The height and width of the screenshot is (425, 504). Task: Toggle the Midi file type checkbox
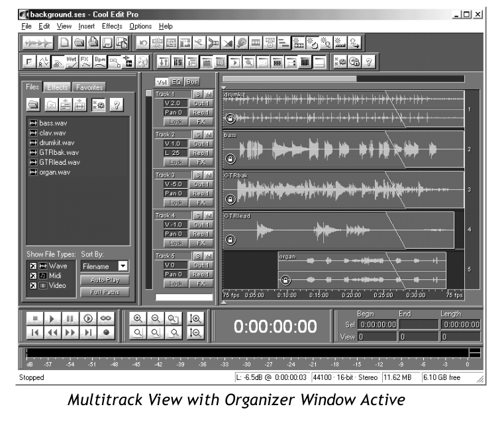(x=33, y=275)
